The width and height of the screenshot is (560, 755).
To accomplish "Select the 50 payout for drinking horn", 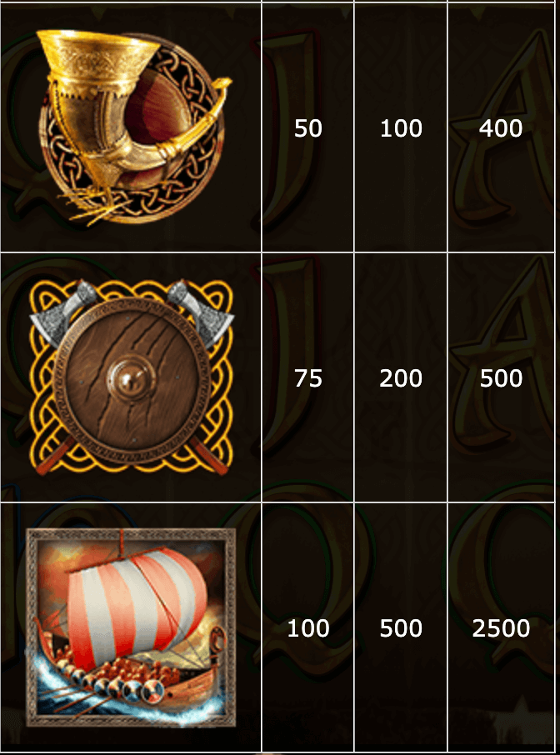I will (308, 128).
